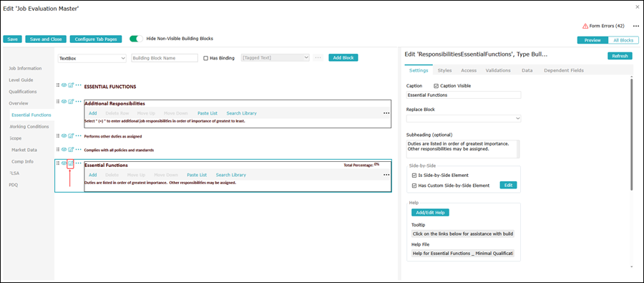Click drag handle of Essential Functions list block
644x283 pixels.
(x=58, y=164)
